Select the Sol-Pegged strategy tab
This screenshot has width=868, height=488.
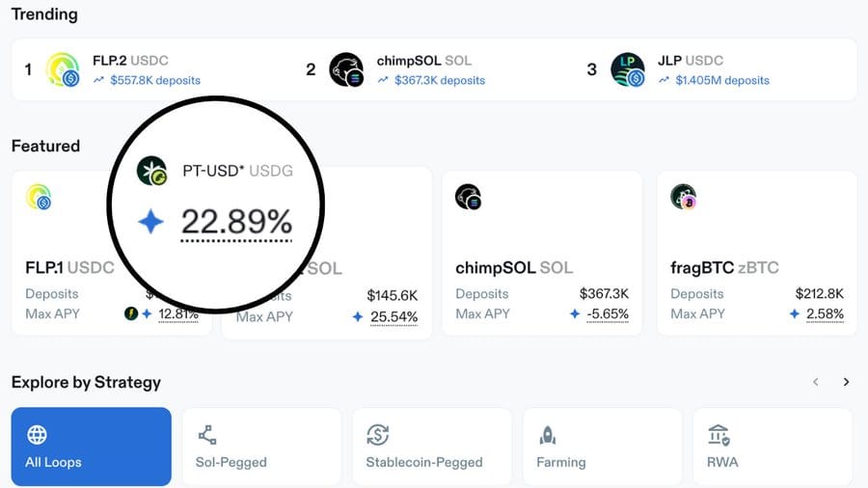pyautogui.click(x=261, y=447)
